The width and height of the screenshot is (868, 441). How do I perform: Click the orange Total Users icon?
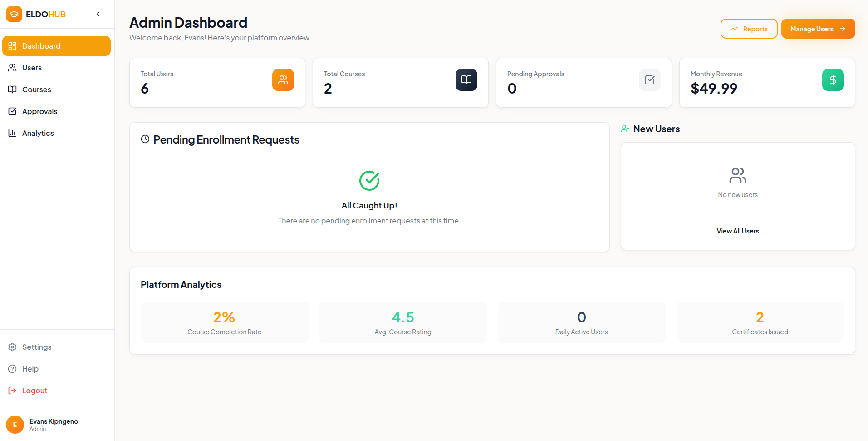[x=283, y=79]
